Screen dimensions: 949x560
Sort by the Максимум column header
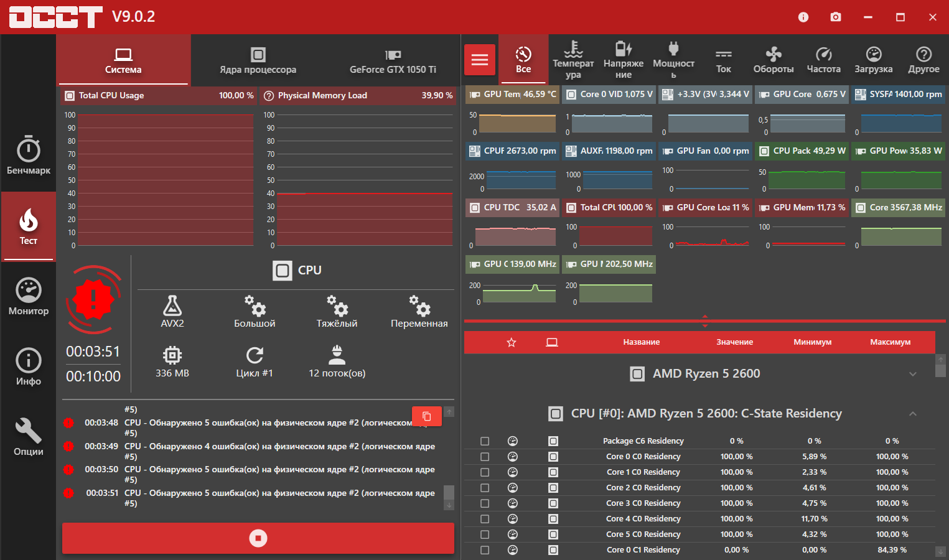tap(891, 342)
